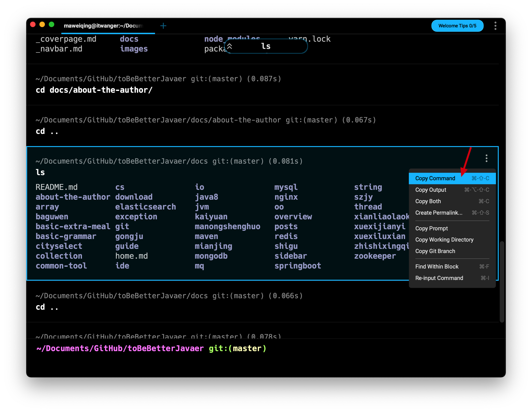Screen dimensions: 532x412
Task: Choose Copy Both in the context menu
Action: tap(428, 201)
